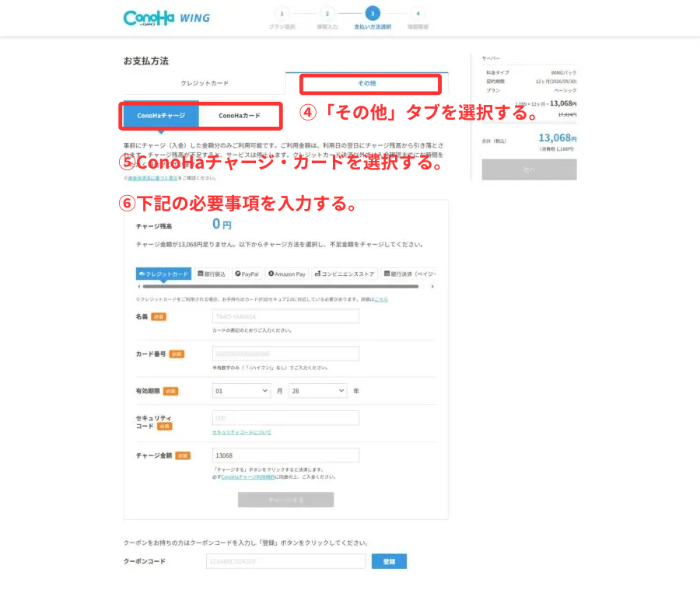Select the ConoHaカード option
This screenshot has width=700, height=593.
pyautogui.click(x=239, y=116)
